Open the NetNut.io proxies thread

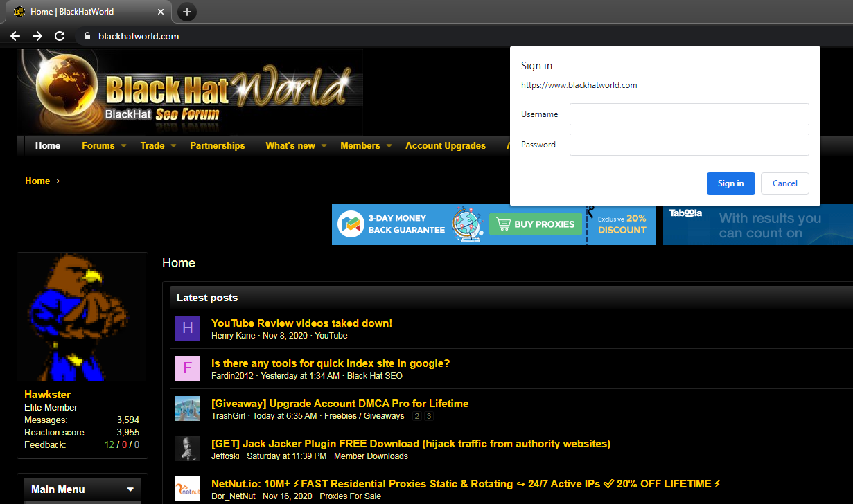(x=466, y=484)
